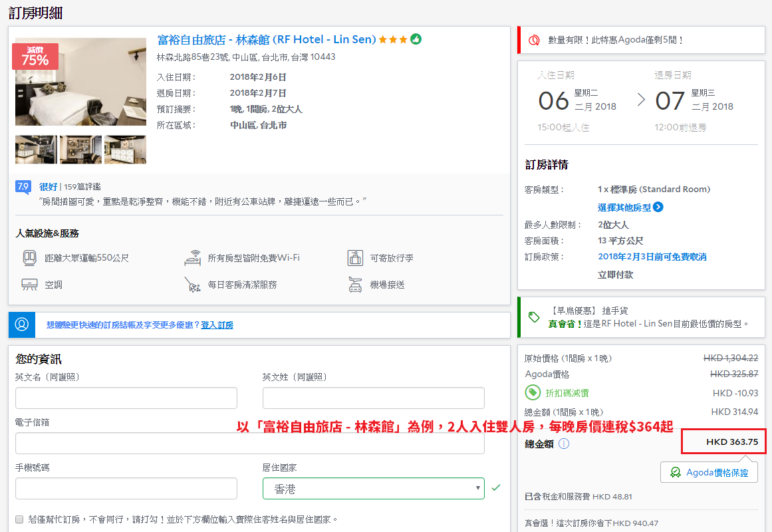Click the airport transfer 機場接送 icon
Image resolution: width=772 pixels, height=532 pixels.
click(355, 284)
